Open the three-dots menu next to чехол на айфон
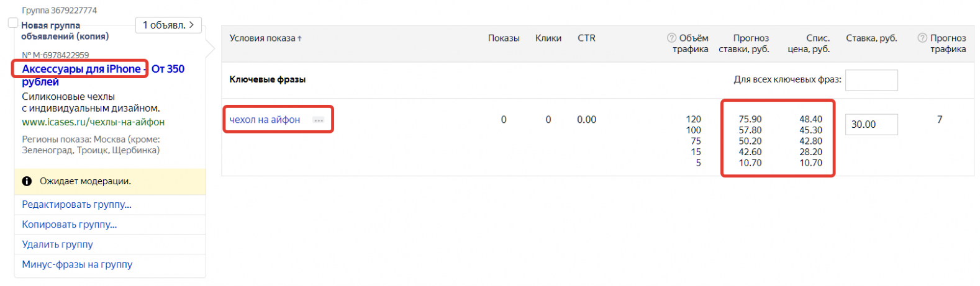 [319, 120]
